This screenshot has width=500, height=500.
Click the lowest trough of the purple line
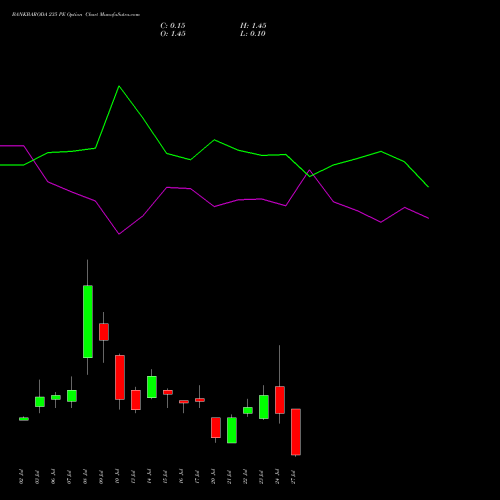119,234
